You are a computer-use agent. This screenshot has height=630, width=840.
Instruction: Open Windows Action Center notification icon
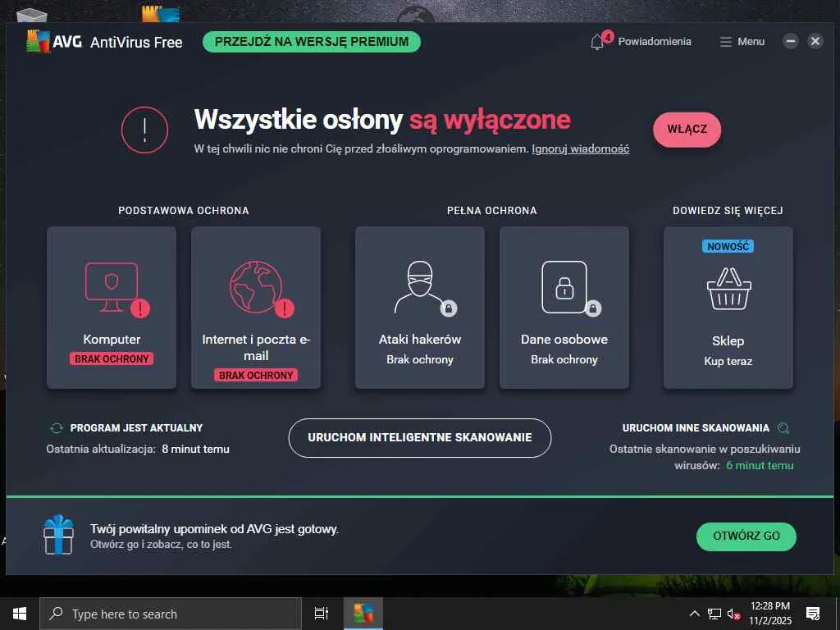(813, 614)
